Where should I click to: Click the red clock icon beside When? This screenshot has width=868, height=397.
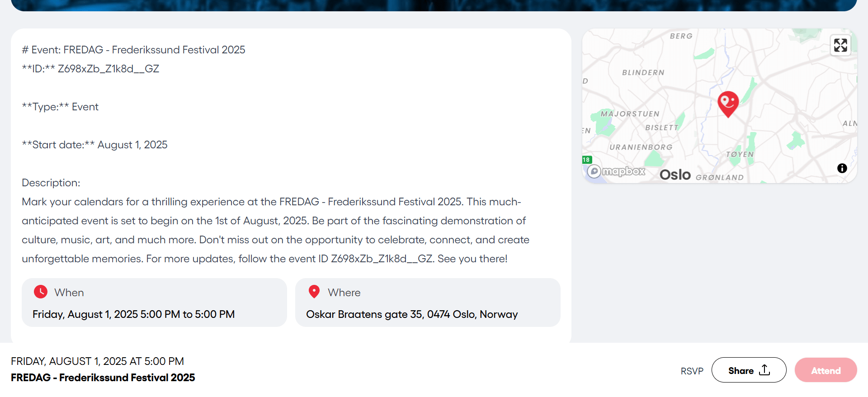pyautogui.click(x=41, y=292)
